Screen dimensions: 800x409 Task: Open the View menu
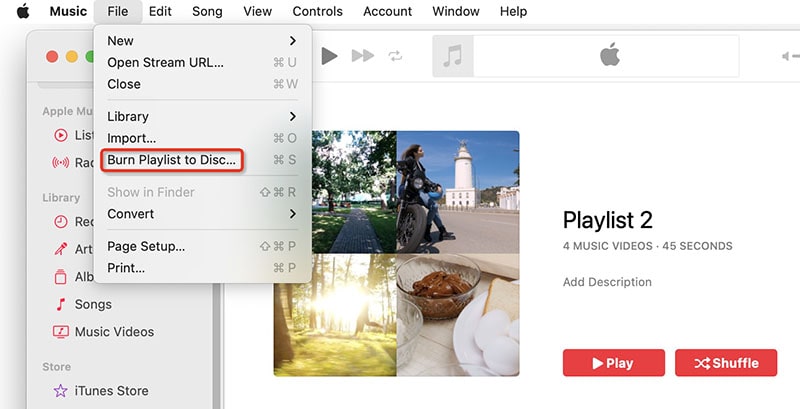[x=258, y=11]
